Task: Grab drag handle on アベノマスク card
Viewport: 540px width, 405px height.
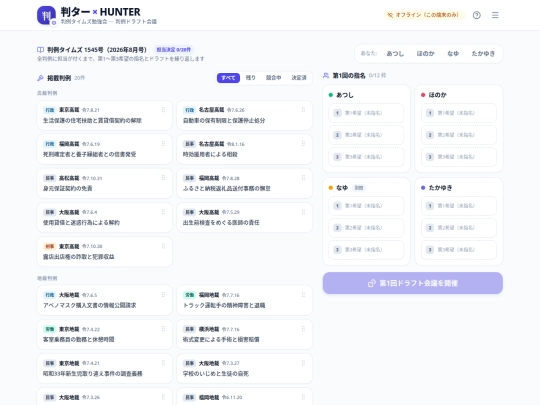Action: [x=163, y=294]
